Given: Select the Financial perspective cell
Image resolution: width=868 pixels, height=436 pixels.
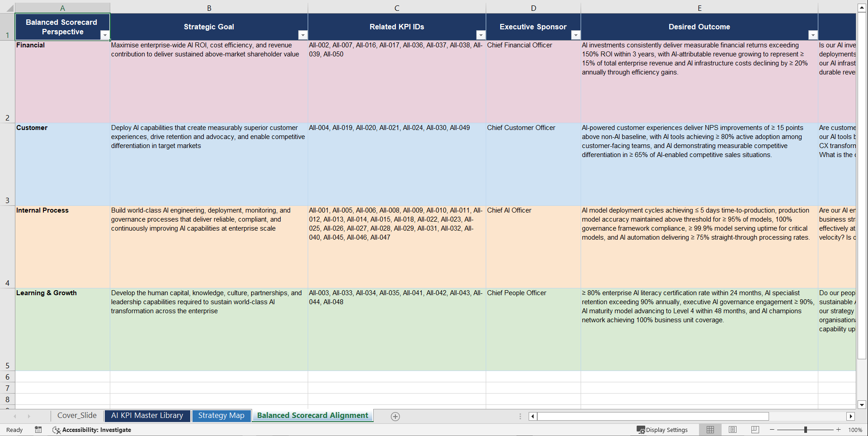Looking at the screenshot, I should (63, 82).
